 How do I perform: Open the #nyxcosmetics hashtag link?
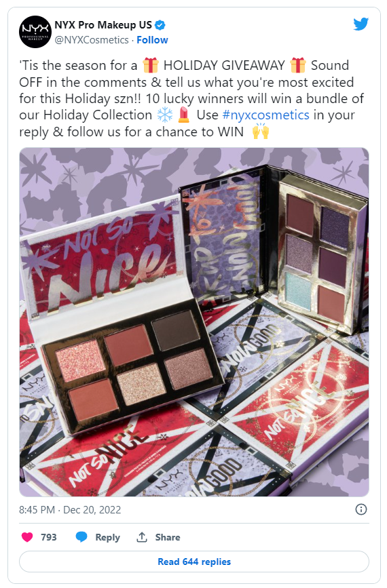point(265,115)
